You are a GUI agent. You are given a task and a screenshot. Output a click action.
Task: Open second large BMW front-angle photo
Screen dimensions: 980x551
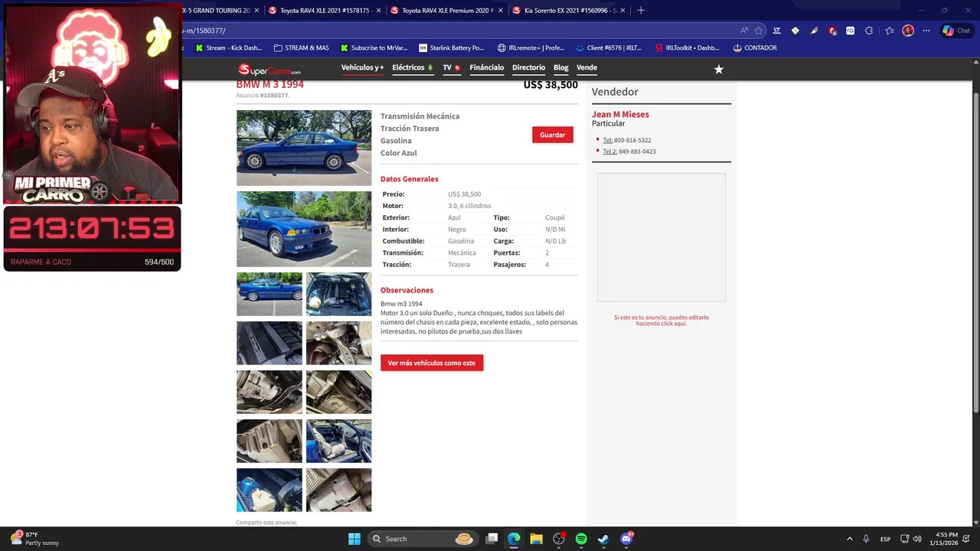(x=304, y=229)
